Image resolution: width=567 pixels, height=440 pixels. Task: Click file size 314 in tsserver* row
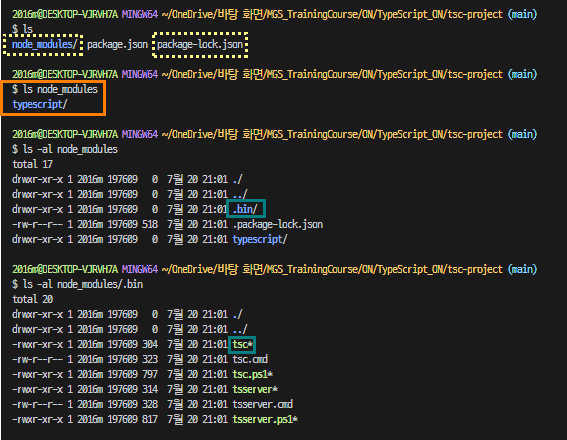(x=150, y=389)
